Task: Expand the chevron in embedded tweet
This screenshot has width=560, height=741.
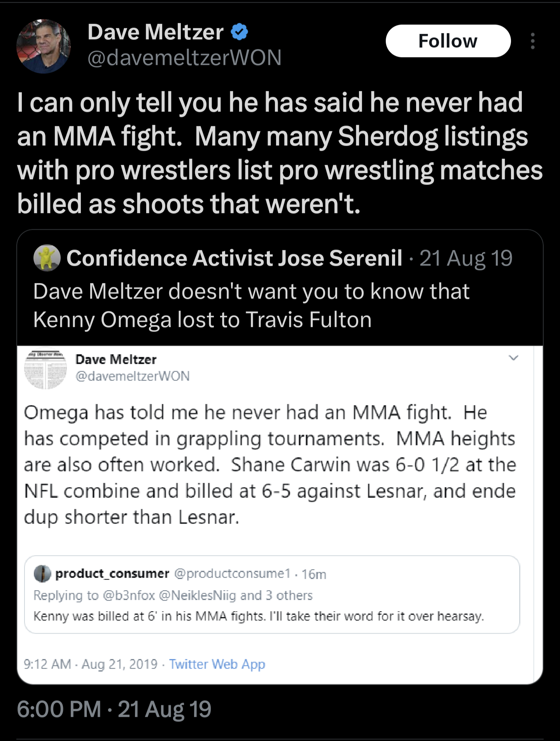Action: [x=514, y=358]
